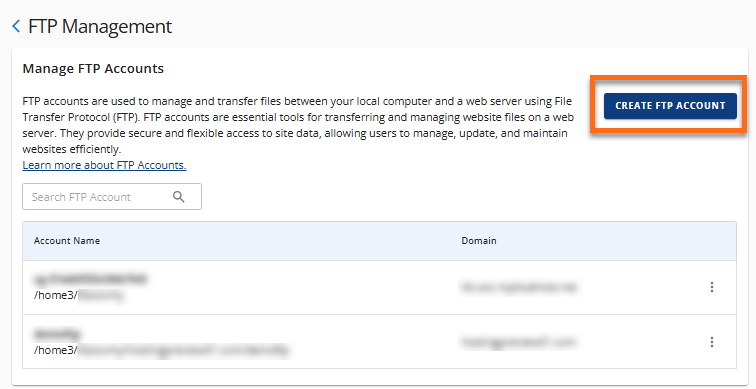Click the blurred domain in the first row
Image resolution: width=756 pixels, height=389 pixels.
pyautogui.click(x=518, y=287)
